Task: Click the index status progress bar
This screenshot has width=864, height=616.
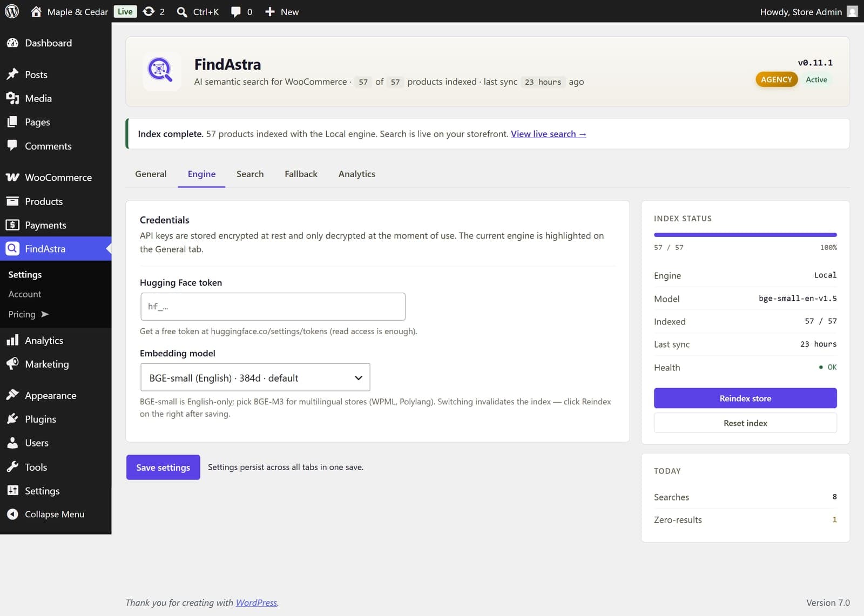Action: 745,235
